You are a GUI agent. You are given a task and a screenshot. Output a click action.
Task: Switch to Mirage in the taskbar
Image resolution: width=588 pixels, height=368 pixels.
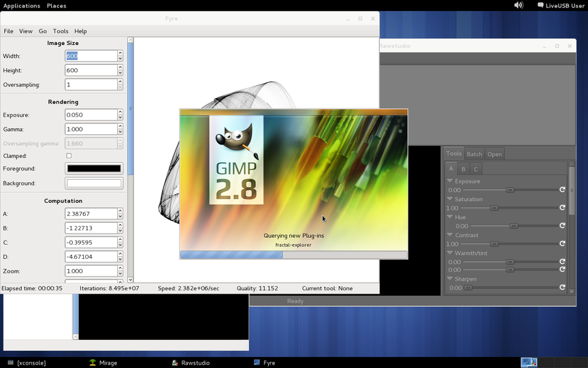[x=103, y=363]
